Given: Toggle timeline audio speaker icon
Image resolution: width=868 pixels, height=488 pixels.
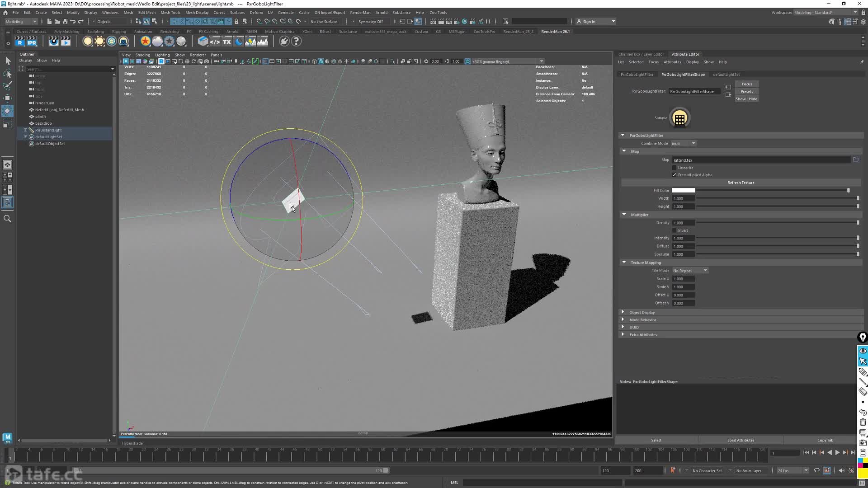Looking at the screenshot, I should pos(841,470).
